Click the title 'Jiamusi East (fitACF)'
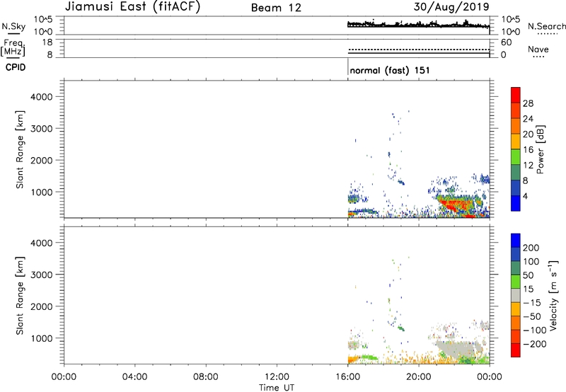 tap(132, 6)
